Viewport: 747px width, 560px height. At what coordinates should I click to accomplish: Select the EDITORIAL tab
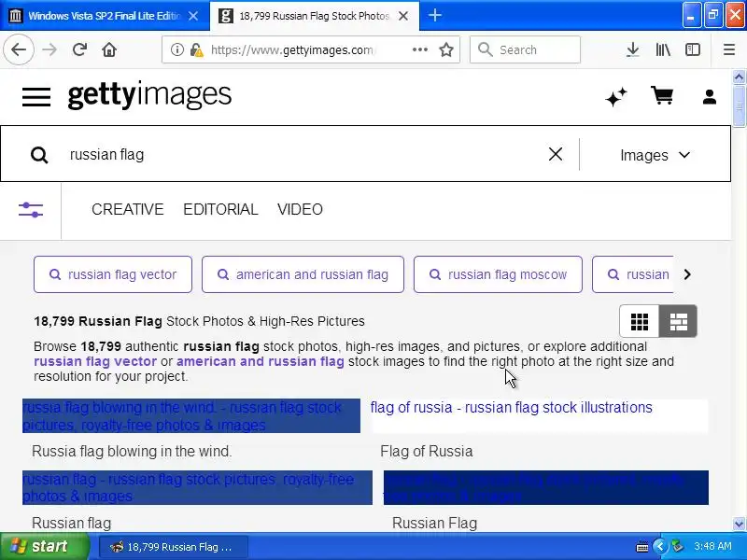tap(220, 209)
